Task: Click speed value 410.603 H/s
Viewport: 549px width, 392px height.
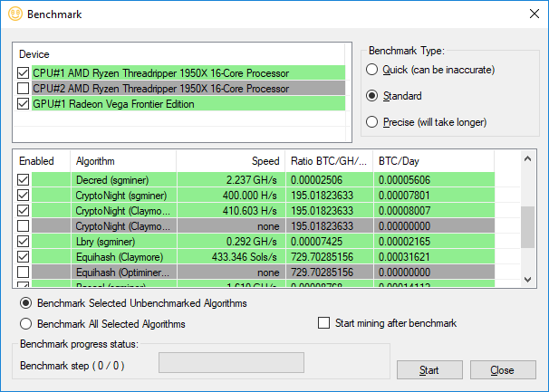Action: (x=250, y=211)
